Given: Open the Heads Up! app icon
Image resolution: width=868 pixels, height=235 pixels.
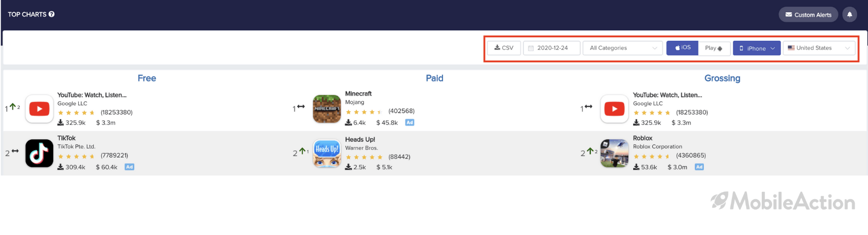Looking at the screenshot, I should click(x=327, y=153).
